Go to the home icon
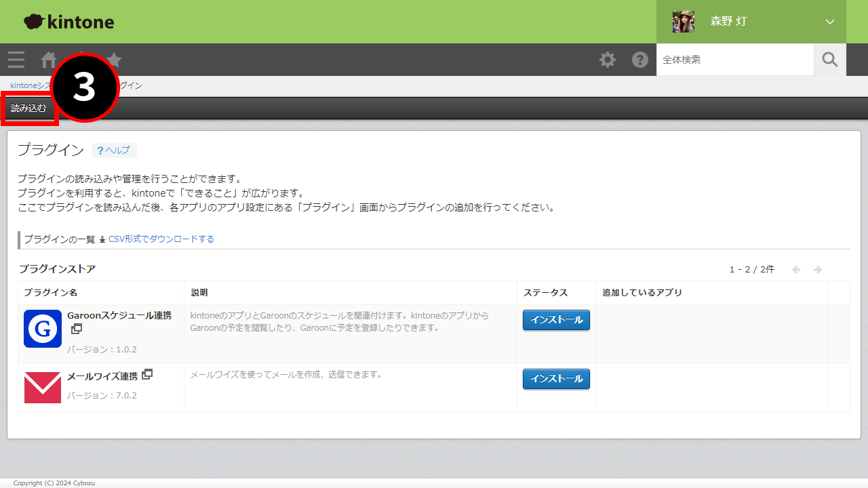This screenshot has height=488, width=868. pos(49,60)
